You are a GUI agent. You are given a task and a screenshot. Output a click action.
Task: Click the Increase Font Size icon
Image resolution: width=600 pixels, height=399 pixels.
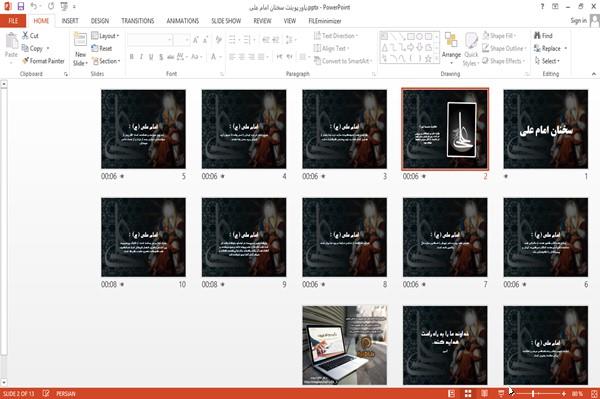click(196, 40)
